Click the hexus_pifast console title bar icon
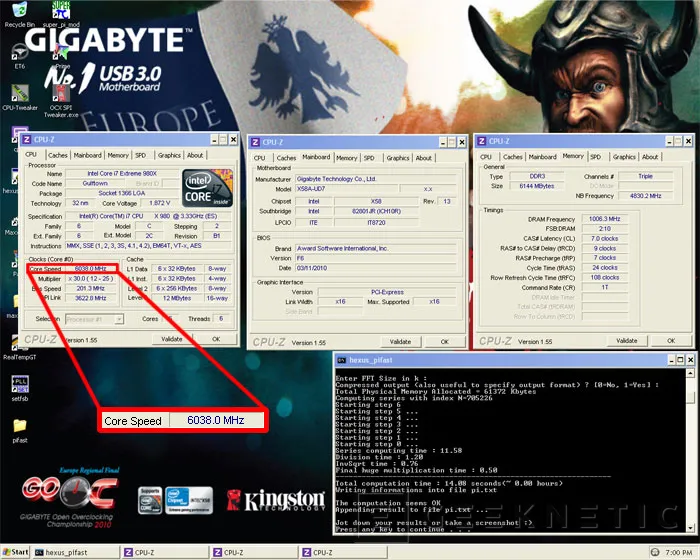700x560 pixels. [x=342, y=360]
